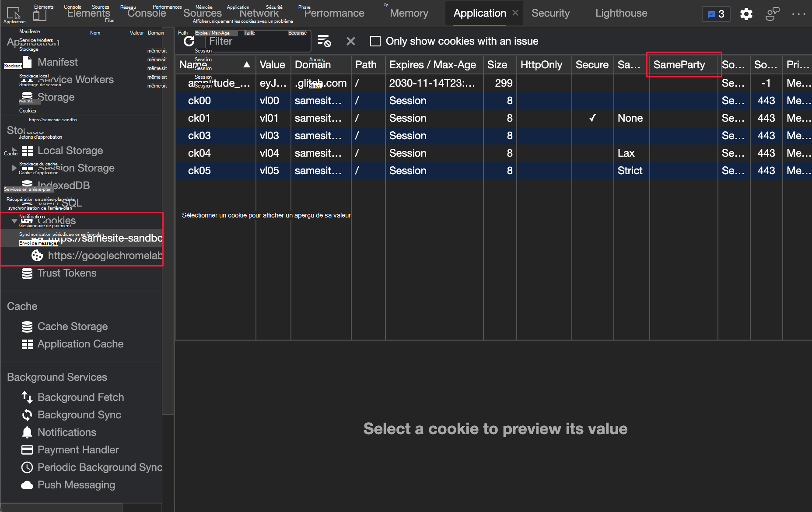Switch to the Memory tab
812x512 pixels.
pos(409,13)
